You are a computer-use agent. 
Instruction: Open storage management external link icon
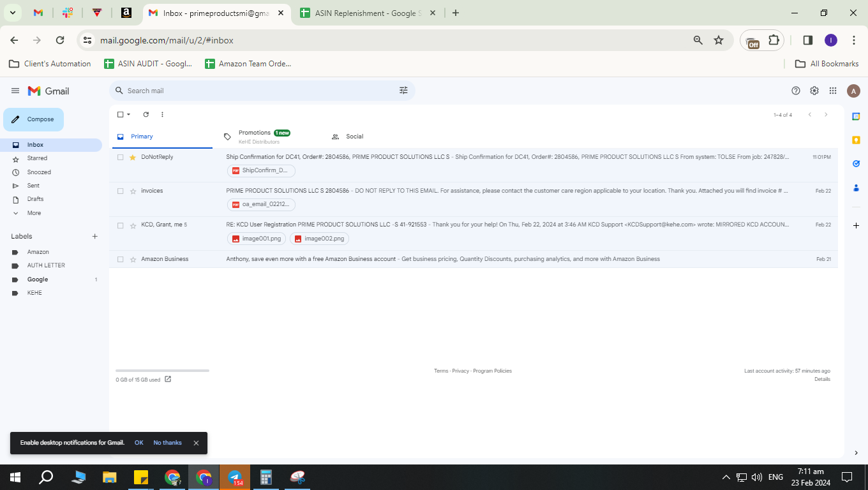[168, 379]
